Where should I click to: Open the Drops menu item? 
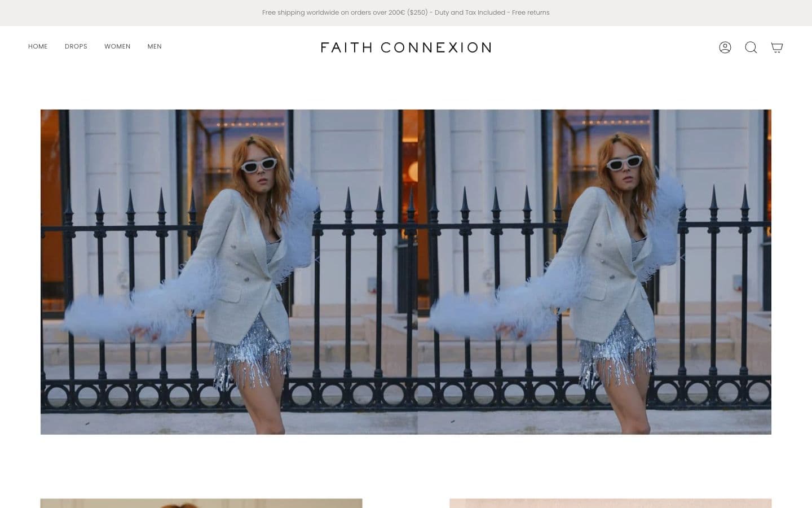tap(76, 46)
